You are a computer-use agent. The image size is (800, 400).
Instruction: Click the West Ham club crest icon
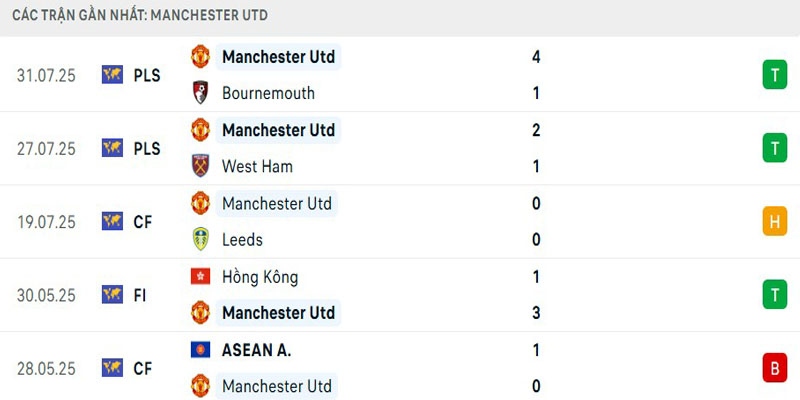coord(200,166)
